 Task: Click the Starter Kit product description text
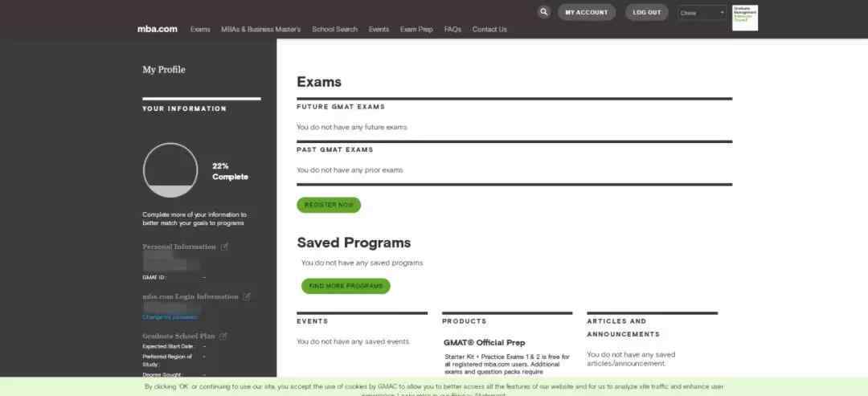click(506, 365)
